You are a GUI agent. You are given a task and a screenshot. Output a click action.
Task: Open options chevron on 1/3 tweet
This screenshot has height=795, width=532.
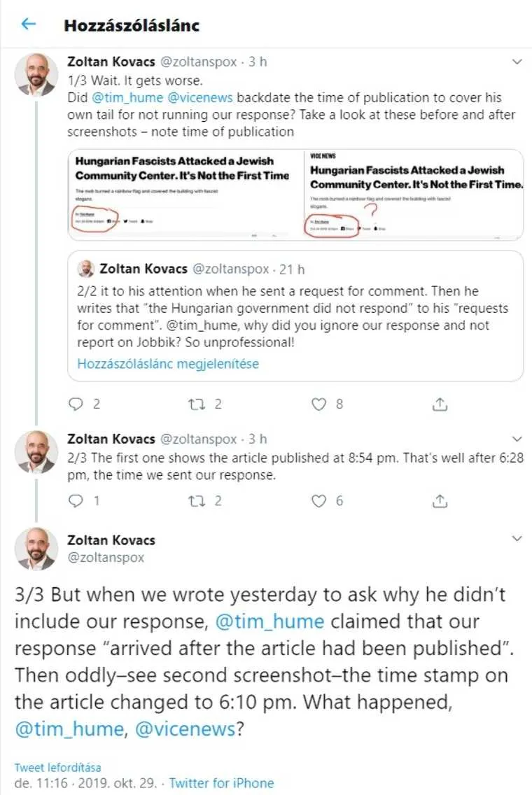517,62
